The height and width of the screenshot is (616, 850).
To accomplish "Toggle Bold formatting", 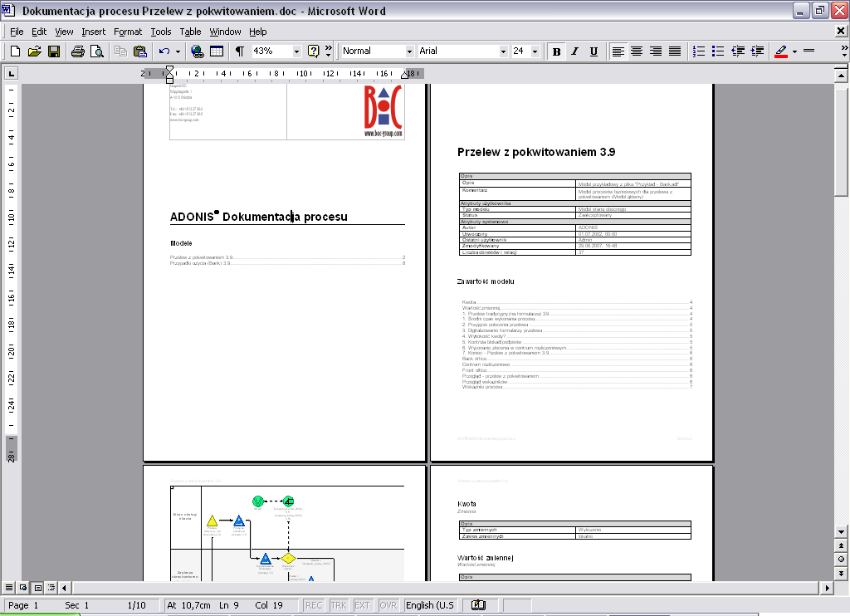I will [x=556, y=51].
